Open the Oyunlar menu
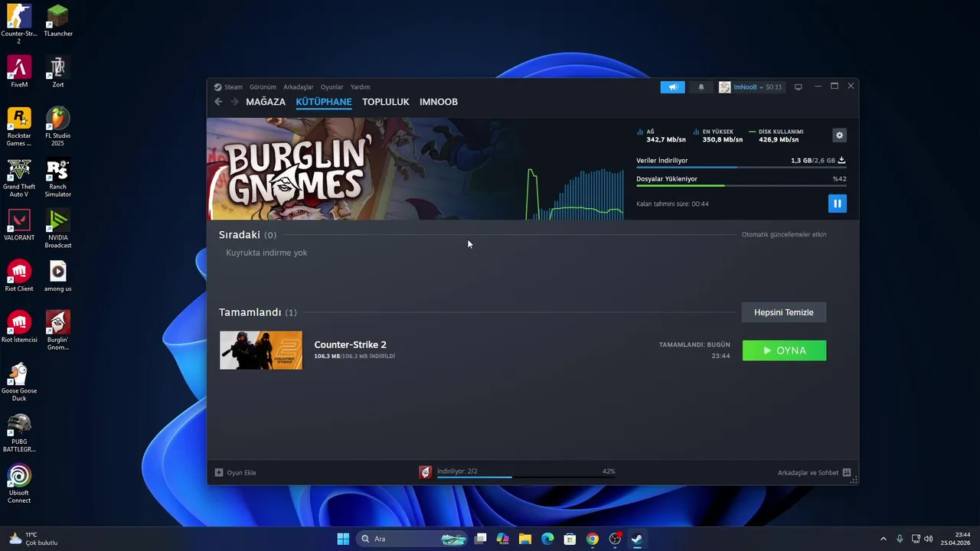 click(x=332, y=87)
